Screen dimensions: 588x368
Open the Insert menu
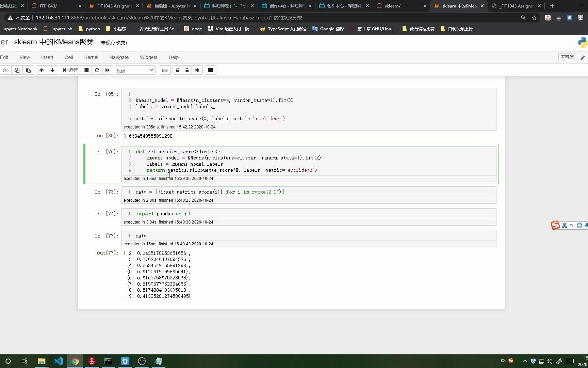[x=47, y=57]
